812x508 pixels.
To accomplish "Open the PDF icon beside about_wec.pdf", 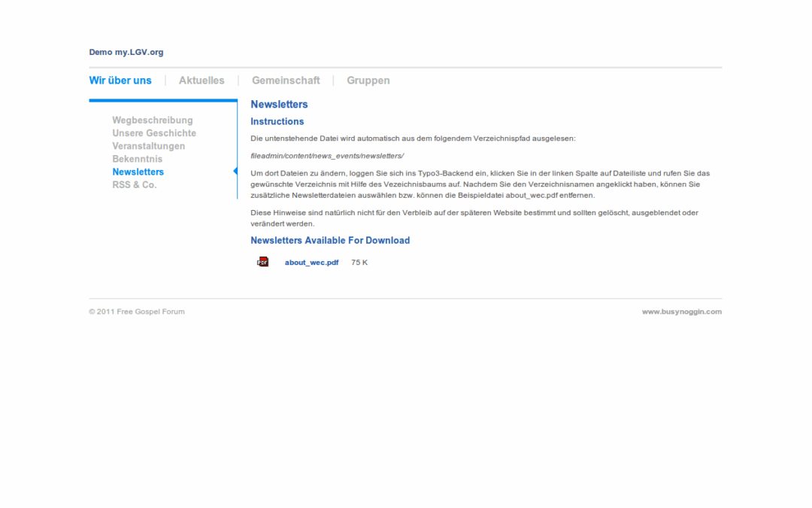I will 262,262.
